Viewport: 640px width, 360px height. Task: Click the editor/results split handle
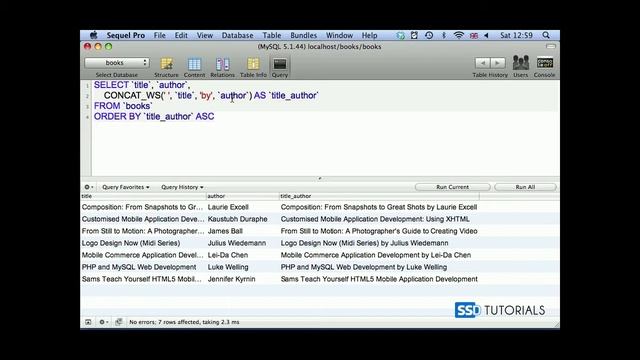click(320, 178)
